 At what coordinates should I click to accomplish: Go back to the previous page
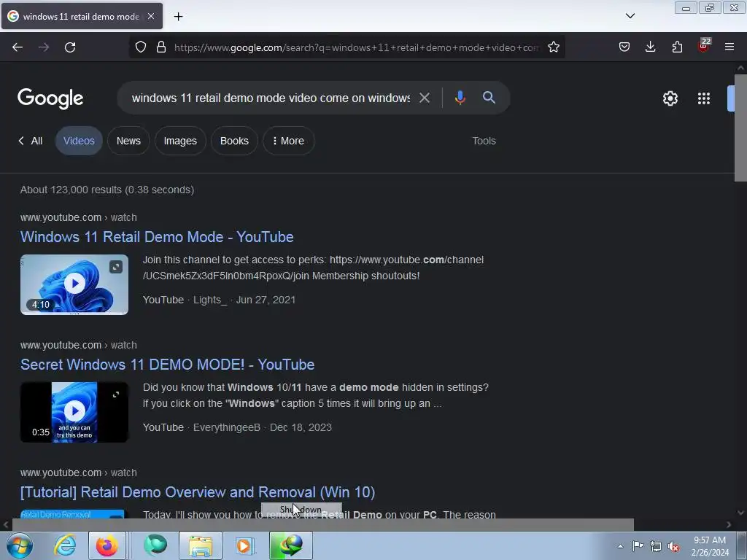click(x=18, y=47)
